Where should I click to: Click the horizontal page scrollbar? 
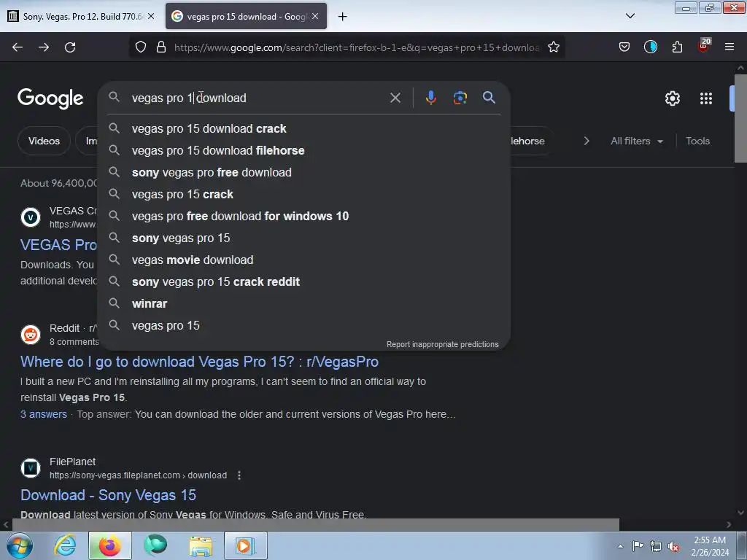coord(315,525)
